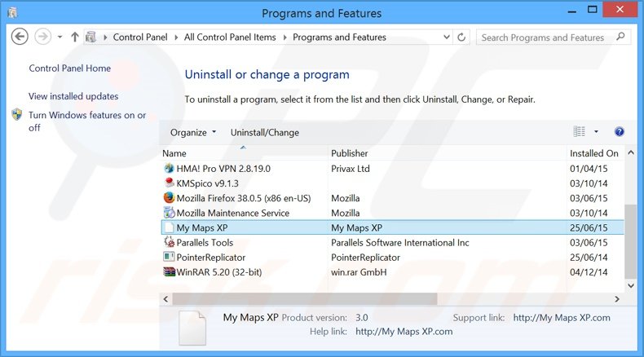Image resolution: width=644 pixels, height=357 pixels.
Task: Sort by the Installed On column
Action: (x=595, y=153)
